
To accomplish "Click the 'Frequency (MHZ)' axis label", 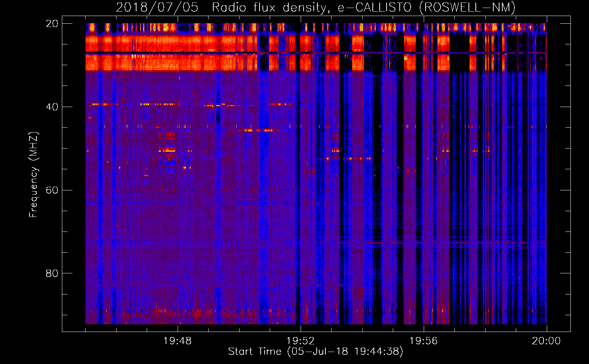I will click(x=33, y=175).
